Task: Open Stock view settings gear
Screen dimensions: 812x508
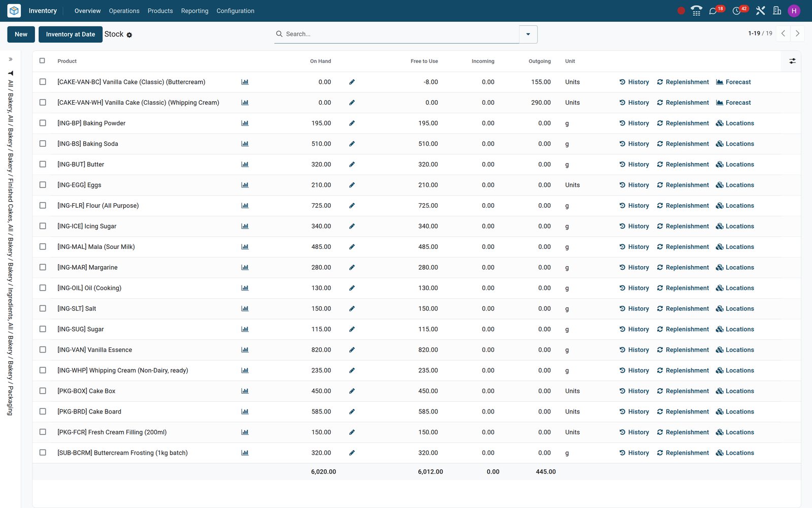Action: click(x=129, y=35)
